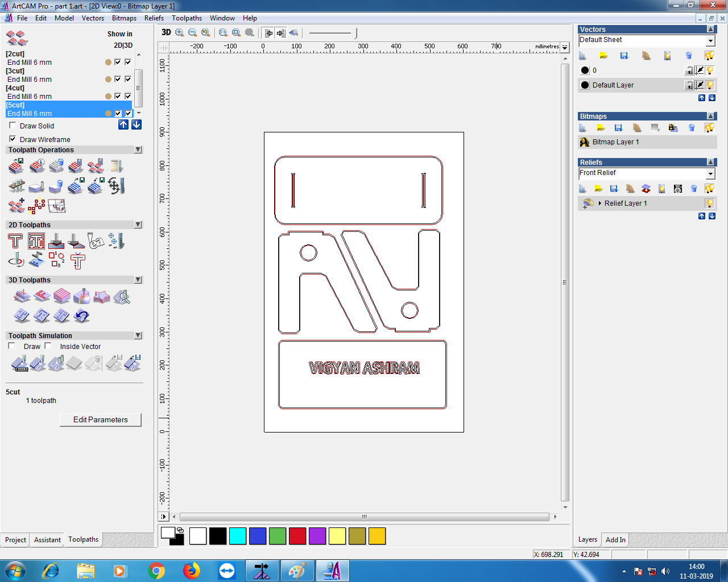Open the Default Sheet dropdown
This screenshot has width=728, height=582.
pyautogui.click(x=710, y=40)
